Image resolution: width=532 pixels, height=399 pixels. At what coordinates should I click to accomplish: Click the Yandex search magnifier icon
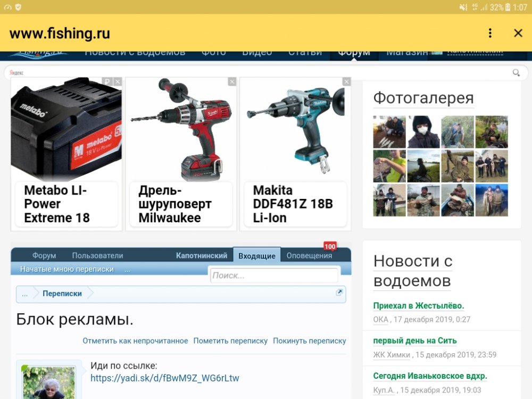pyautogui.click(x=516, y=72)
